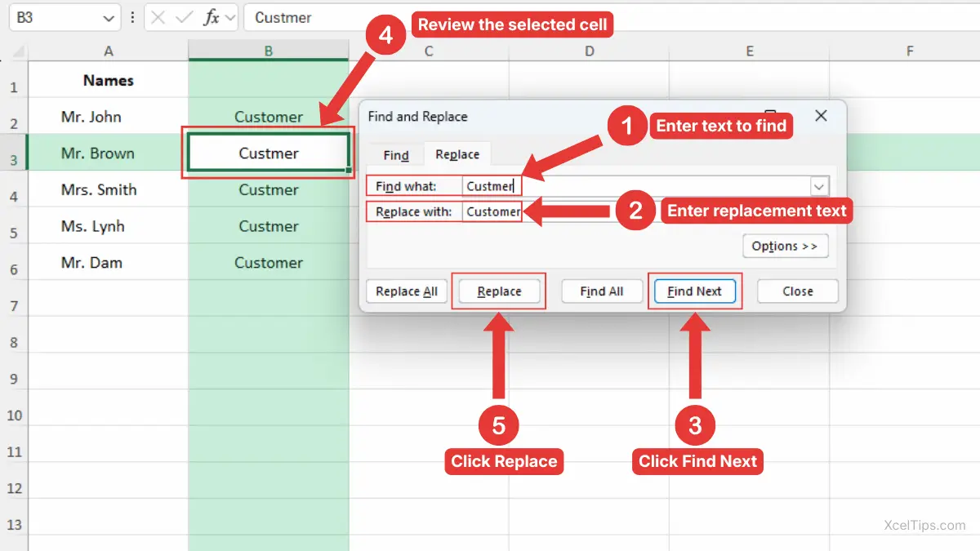Select row 13 header
This screenshot has height=551, width=980.
[14, 518]
